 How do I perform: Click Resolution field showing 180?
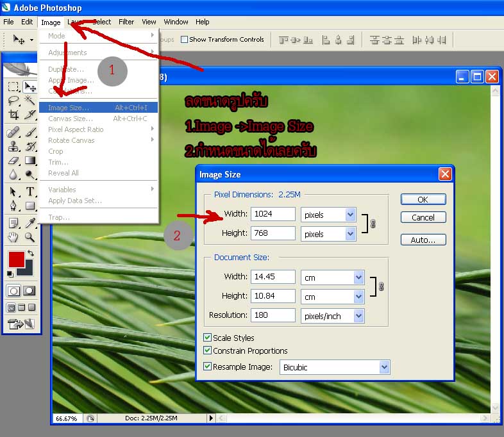[x=273, y=315]
